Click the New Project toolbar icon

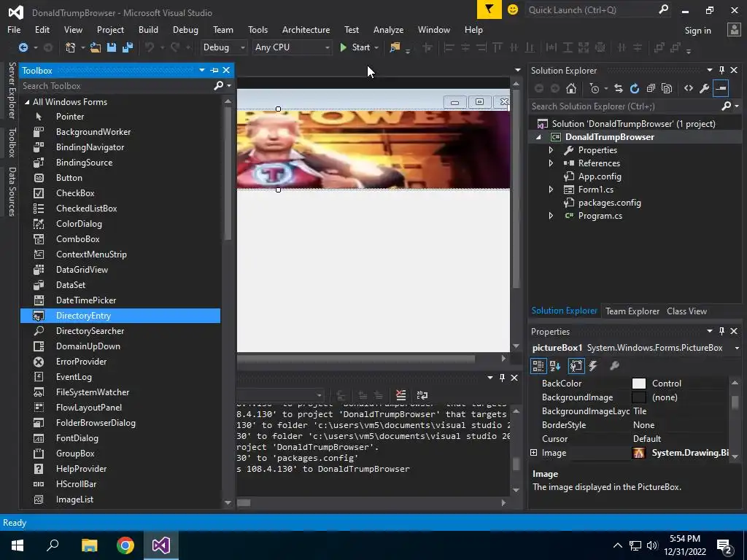coord(71,47)
